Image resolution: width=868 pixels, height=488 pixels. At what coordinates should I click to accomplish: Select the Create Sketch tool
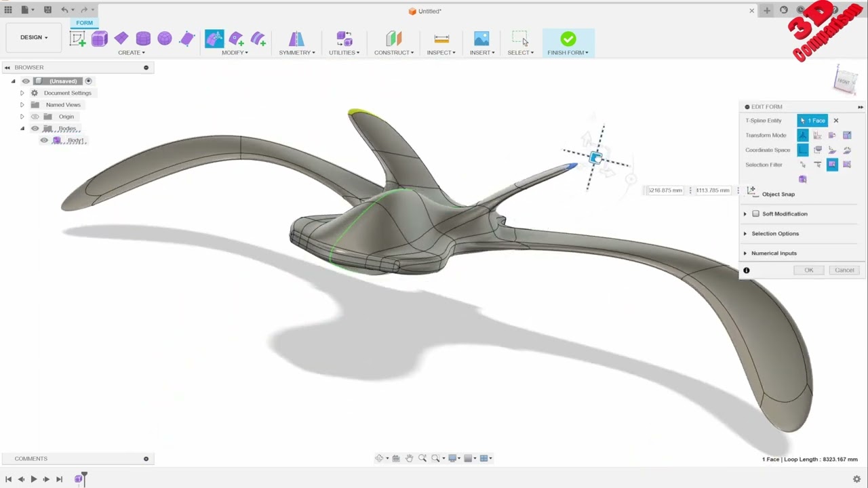(77, 39)
